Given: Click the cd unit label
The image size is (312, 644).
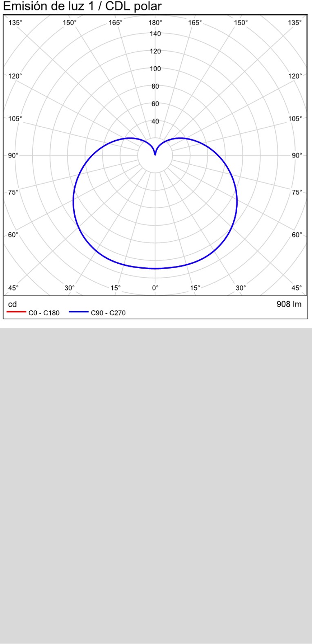Looking at the screenshot, I should point(13,304).
